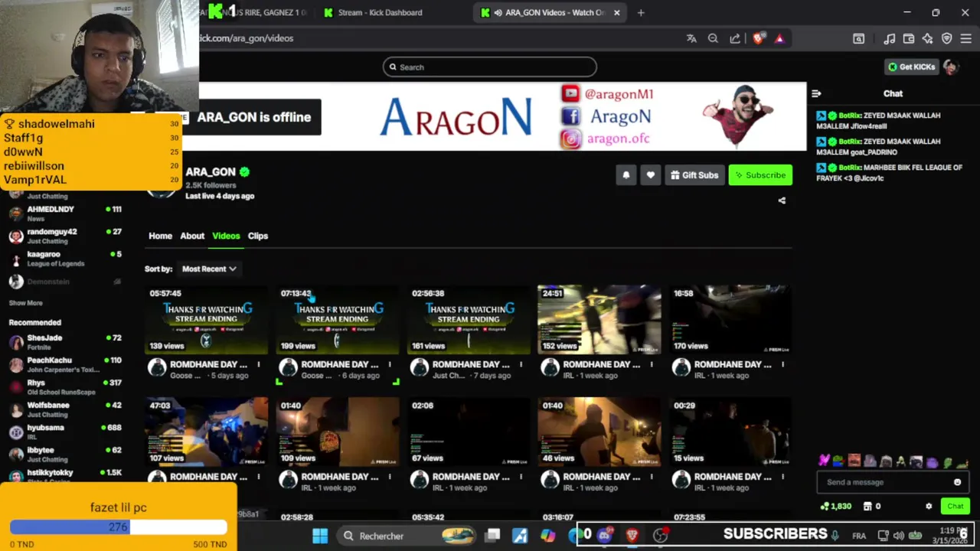Open the ShesJade recommended channel

(x=65, y=342)
